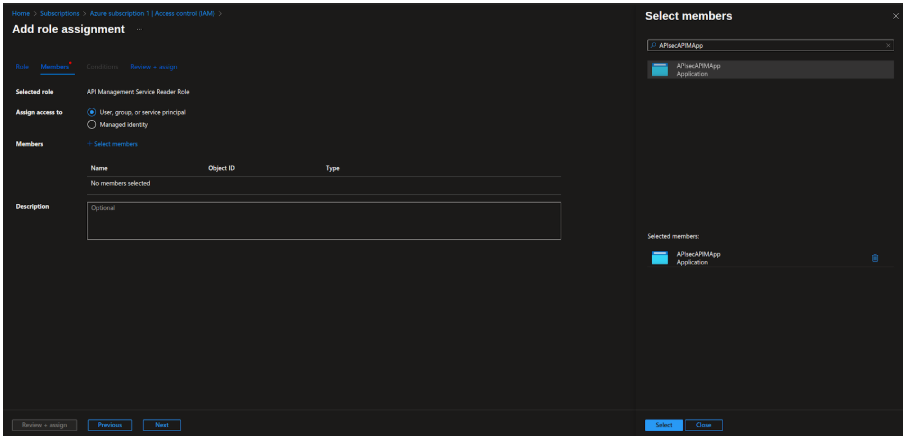Open the Subscriptions breadcrumb

60,13
